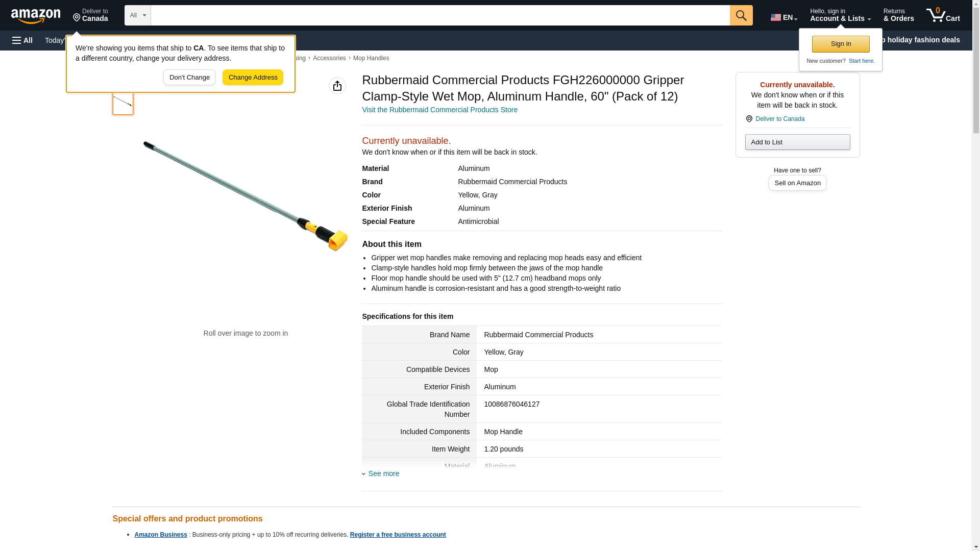Open the Accessories breadcrumb
980x551 pixels.
click(329, 58)
